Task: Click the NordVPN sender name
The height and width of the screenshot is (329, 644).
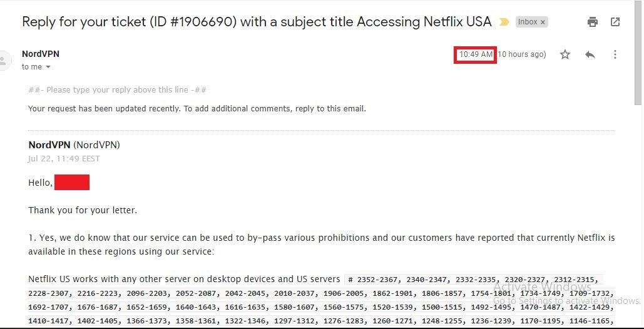Action: click(x=41, y=54)
